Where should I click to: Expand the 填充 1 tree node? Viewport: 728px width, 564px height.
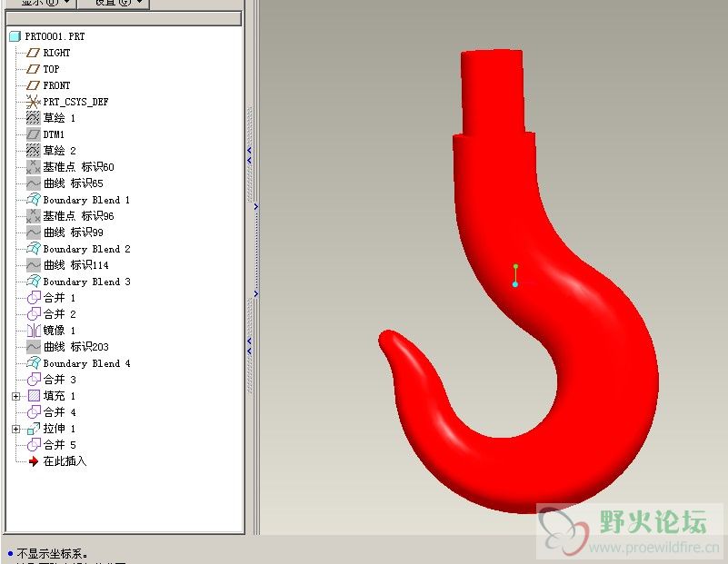(15, 396)
